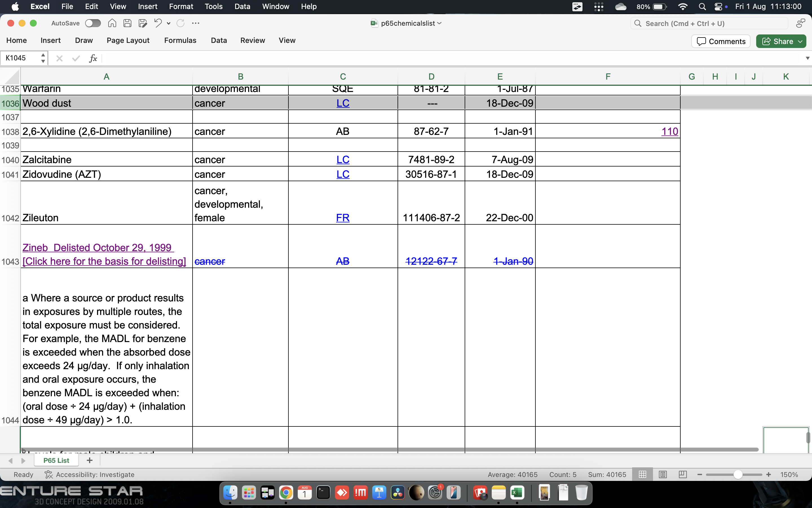Open Calendar in the Dock
The width and height of the screenshot is (812, 508).
(305, 493)
